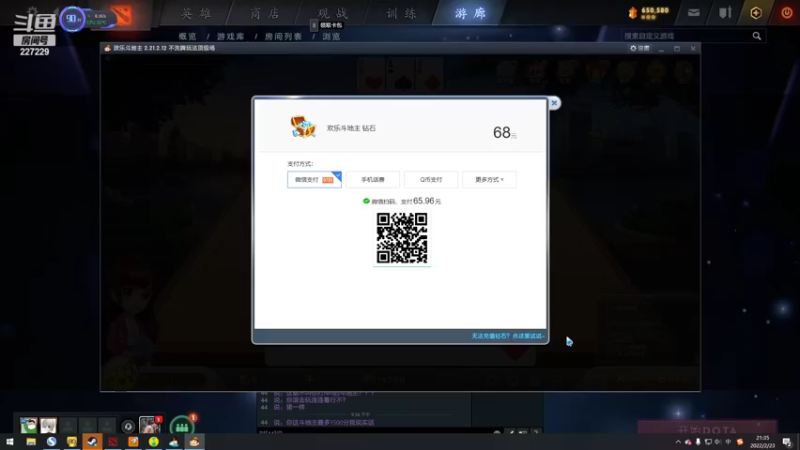The image size is (800, 450).
Task: Click the 领取卡包 button
Action: 331,25
